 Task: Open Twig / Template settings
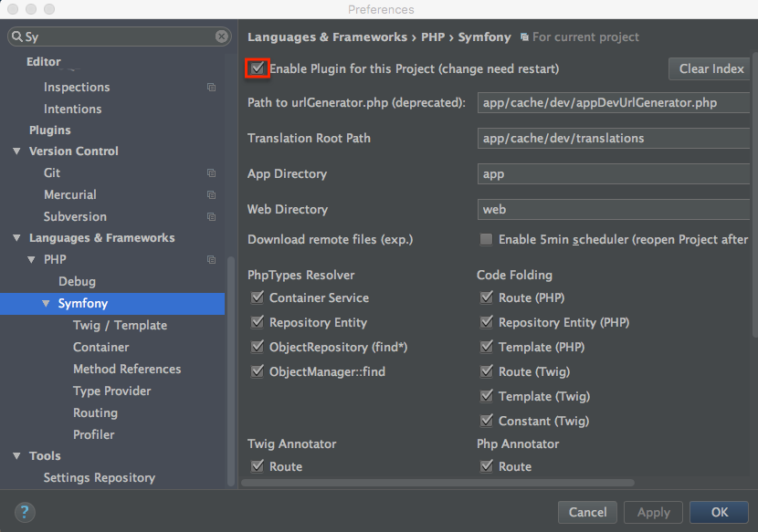[x=120, y=325]
